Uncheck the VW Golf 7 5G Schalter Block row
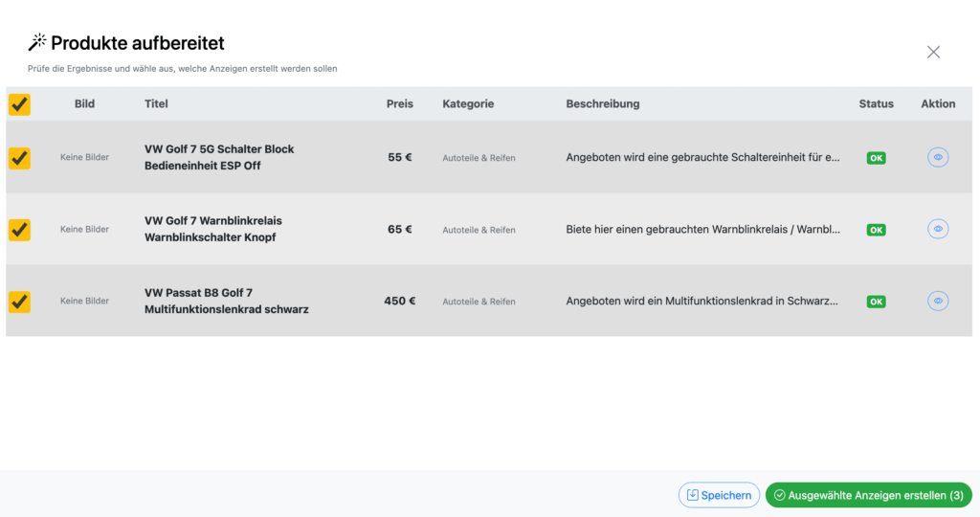 click(19, 158)
